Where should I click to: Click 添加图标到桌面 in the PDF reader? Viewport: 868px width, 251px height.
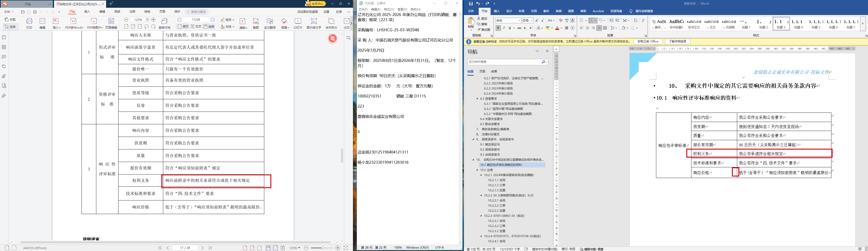[x=308, y=12]
